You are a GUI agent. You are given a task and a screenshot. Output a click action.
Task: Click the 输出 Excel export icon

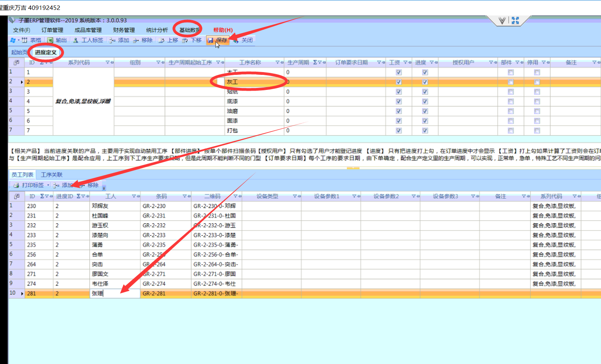(51, 40)
